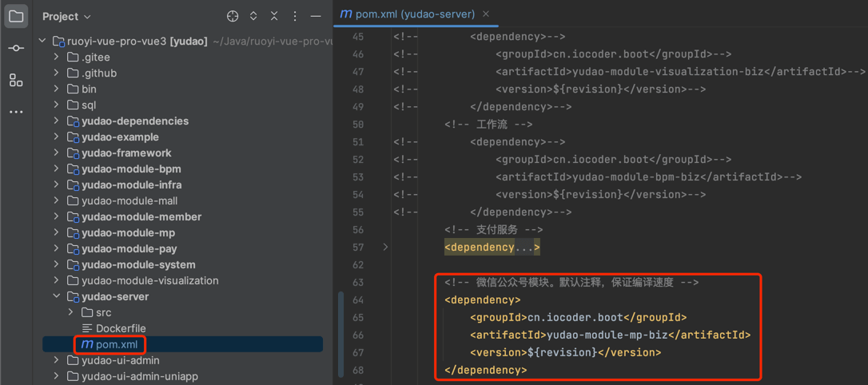Click the yudao-module-mp-biz artifactId line
Screen dimensions: 868x385
(x=610, y=335)
